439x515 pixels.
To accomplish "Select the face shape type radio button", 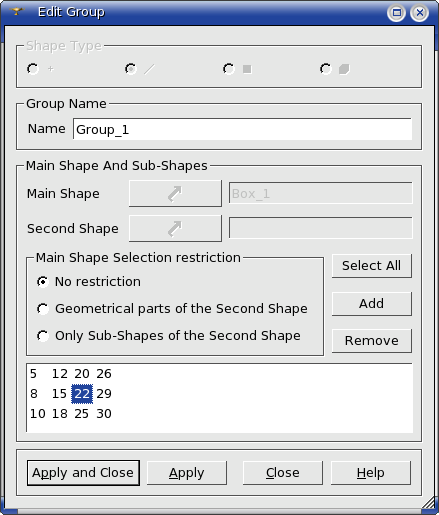I will 229,69.
